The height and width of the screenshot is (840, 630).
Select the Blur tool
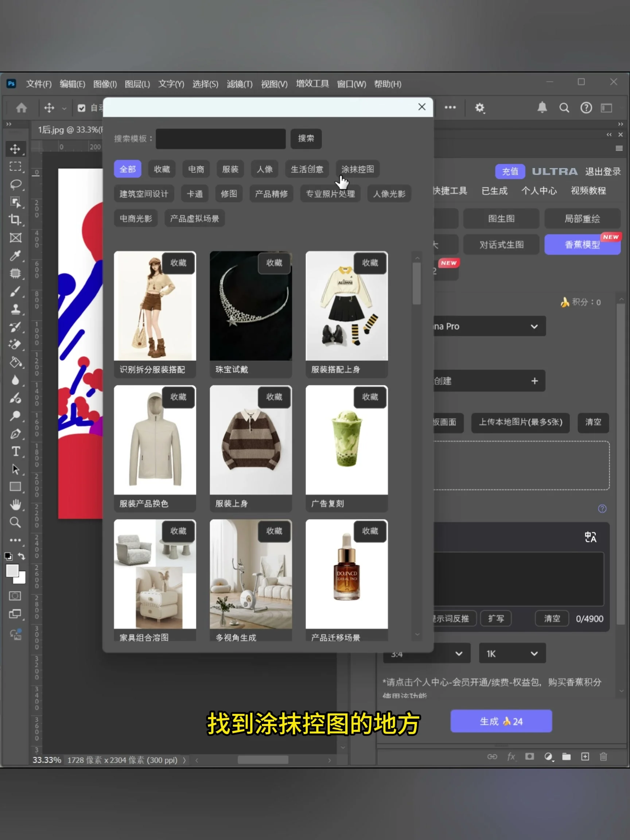(15, 380)
